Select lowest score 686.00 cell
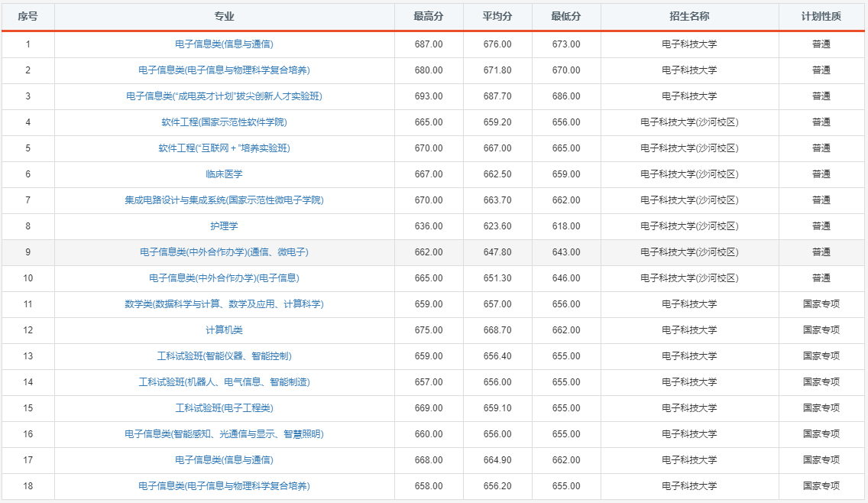 point(565,96)
